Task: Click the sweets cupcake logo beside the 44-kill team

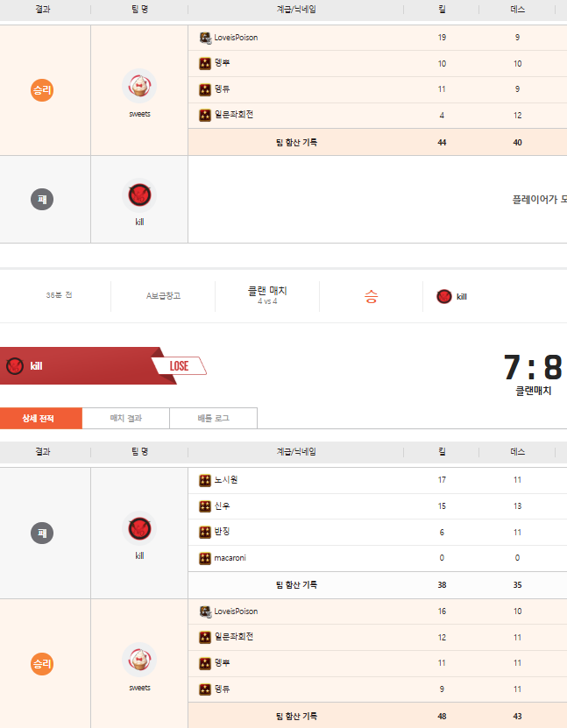Action: pyautogui.click(x=139, y=86)
